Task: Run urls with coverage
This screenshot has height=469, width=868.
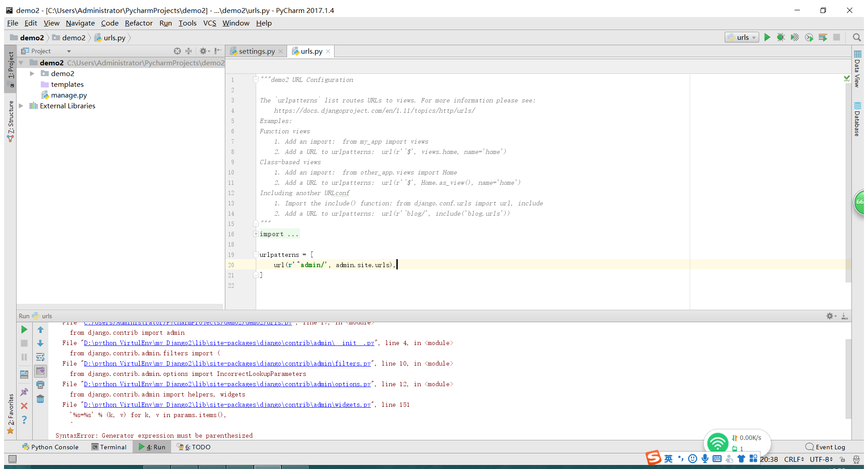Action: click(795, 38)
